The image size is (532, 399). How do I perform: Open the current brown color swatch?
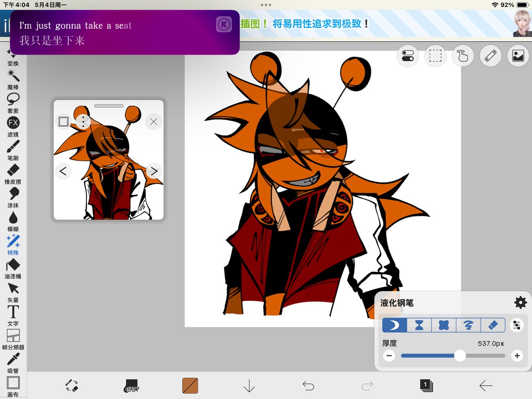190,386
